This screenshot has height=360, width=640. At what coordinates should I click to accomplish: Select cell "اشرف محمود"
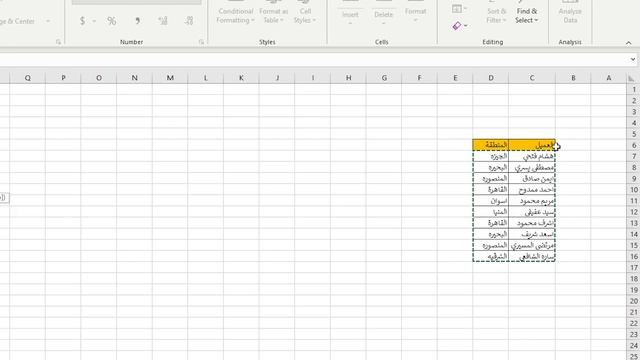532,223
